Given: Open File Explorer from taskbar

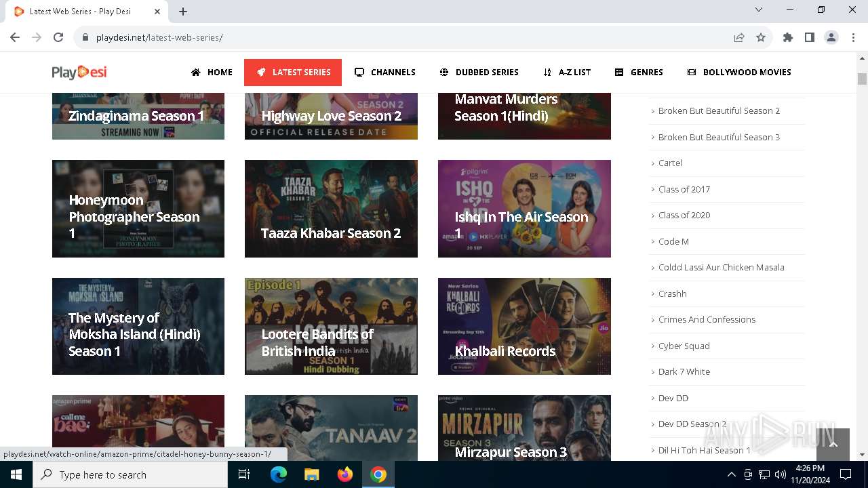Looking at the screenshot, I should coord(312,474).
